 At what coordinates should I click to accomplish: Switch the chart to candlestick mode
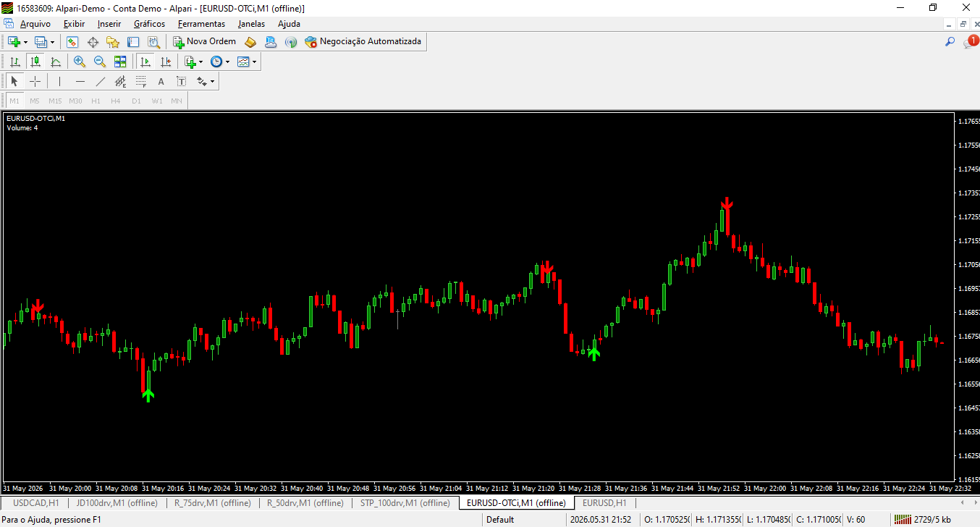(x=35, y=62)
